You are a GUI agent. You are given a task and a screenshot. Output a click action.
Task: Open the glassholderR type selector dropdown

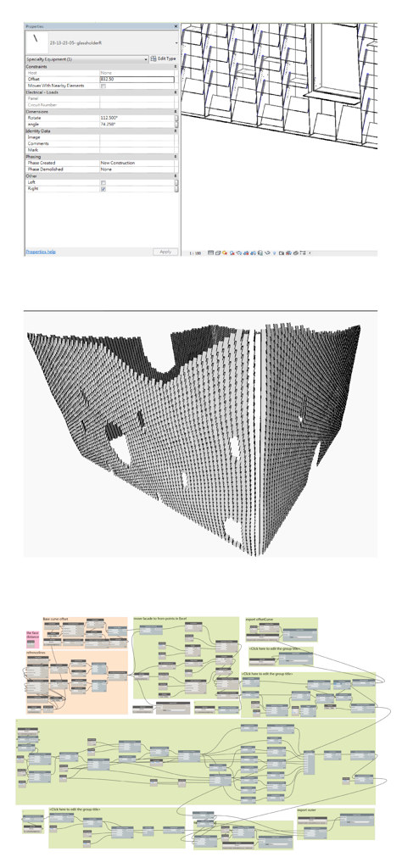coord(176,42)
